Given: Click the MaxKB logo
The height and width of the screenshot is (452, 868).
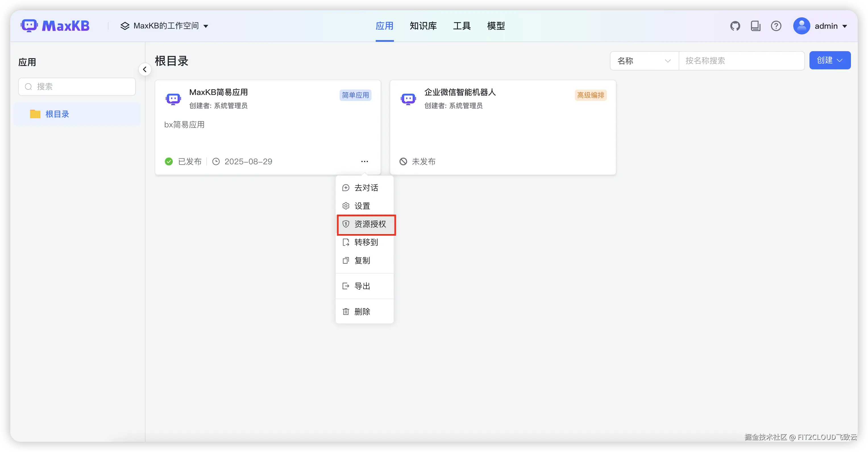Looking at the screenshot, I should tap(55, 26).
